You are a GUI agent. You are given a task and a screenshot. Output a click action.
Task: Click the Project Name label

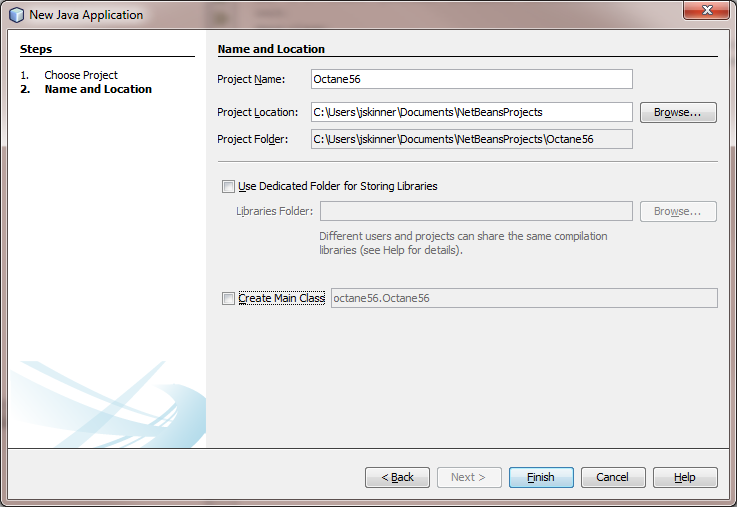pyautogui.click(x=251, y=79)
